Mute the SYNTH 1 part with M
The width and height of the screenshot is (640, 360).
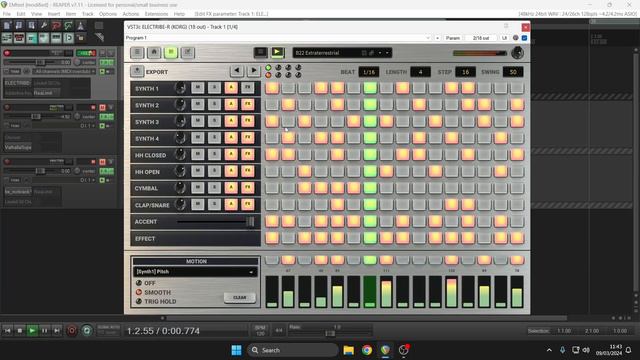tap(198, 87)
